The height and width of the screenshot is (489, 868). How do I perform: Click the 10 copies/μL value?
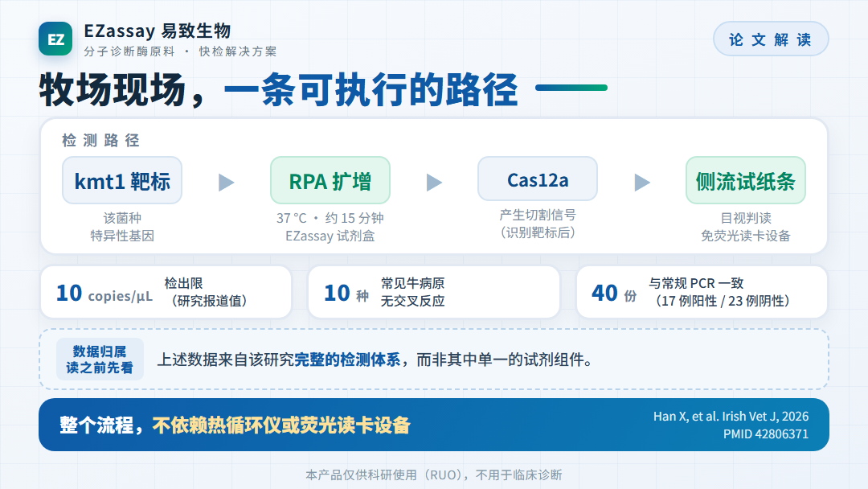tap(104, 293)
